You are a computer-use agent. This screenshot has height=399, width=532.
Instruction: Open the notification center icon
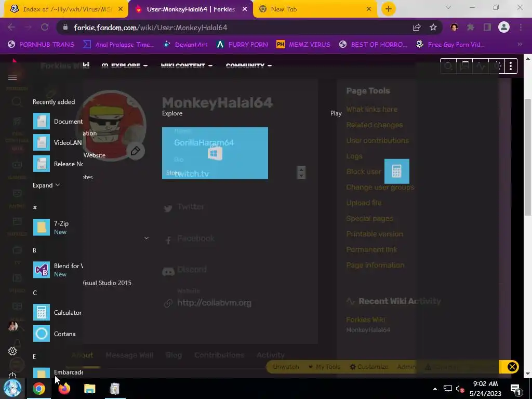pyautogui.click(x=515, y=389)
